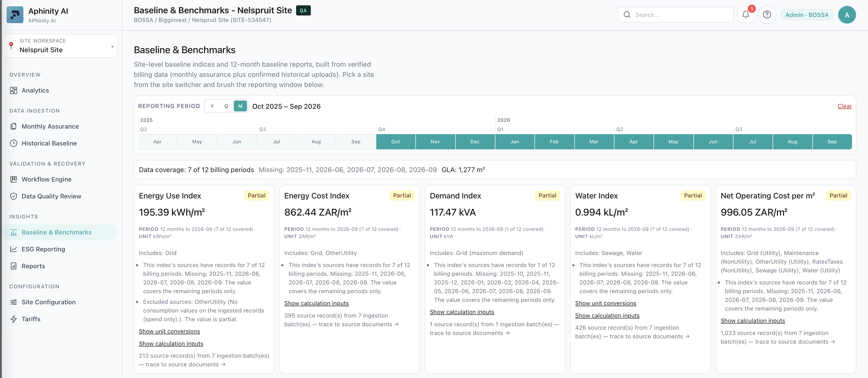
Task: Click "GLA: 1,277 m²" text
Action: [463, 170]
